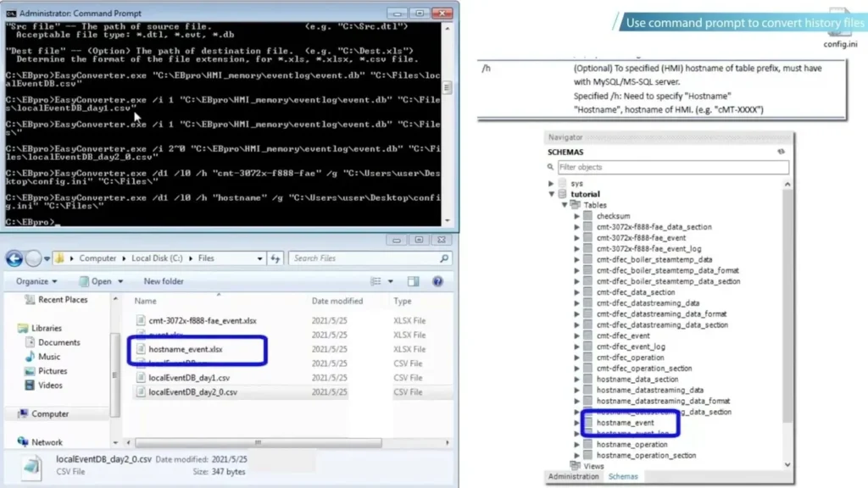Click the New folder button
This screenshot has height=488, width=868.
coord(164,281)
